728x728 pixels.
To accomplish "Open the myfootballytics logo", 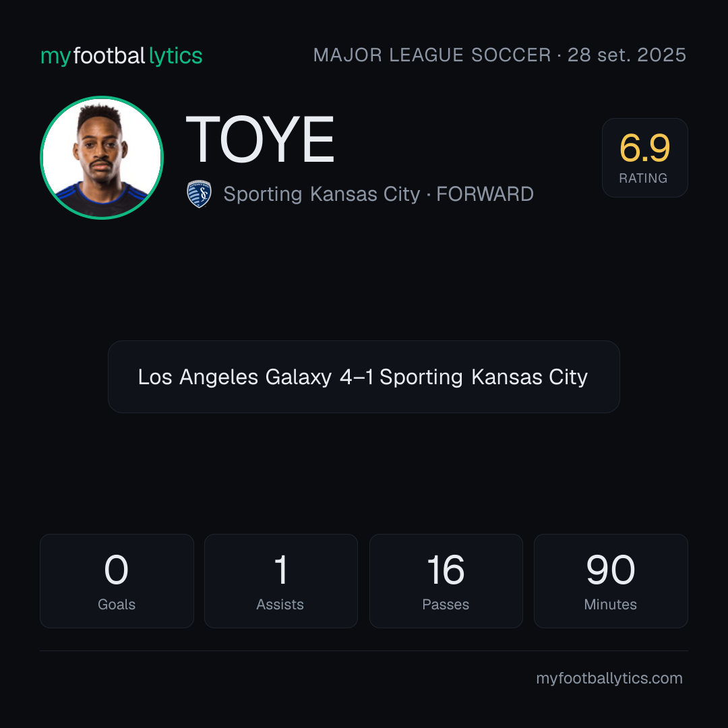I will click(121, 56).
